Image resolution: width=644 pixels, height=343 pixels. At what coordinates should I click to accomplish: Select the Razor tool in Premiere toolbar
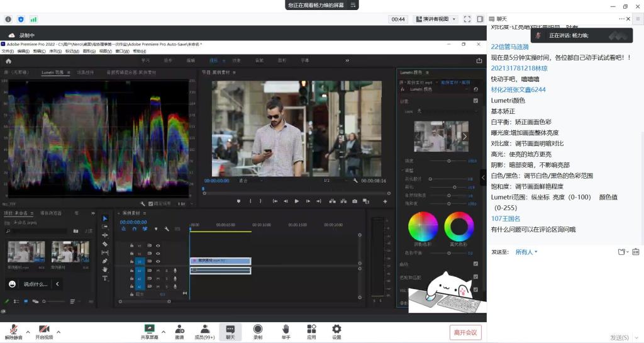pyautogui.click(x=105, y=244)
